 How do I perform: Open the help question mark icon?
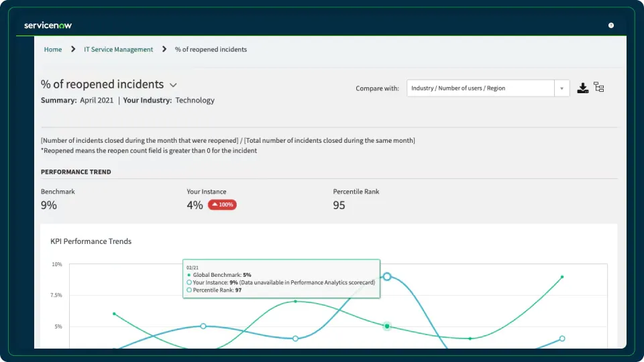[x=610, y=25]
